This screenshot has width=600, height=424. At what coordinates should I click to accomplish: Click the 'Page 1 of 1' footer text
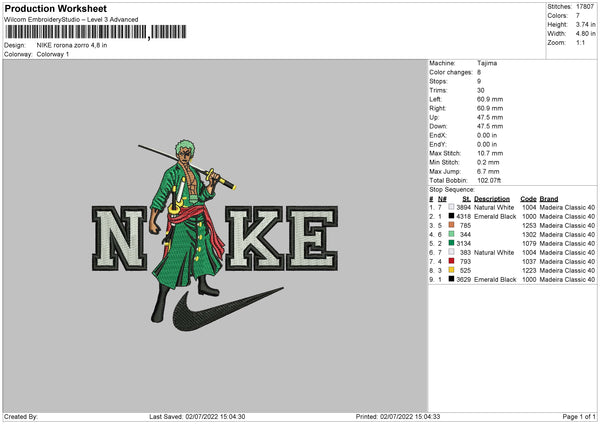pyautogui.click(x=579, y=417)
